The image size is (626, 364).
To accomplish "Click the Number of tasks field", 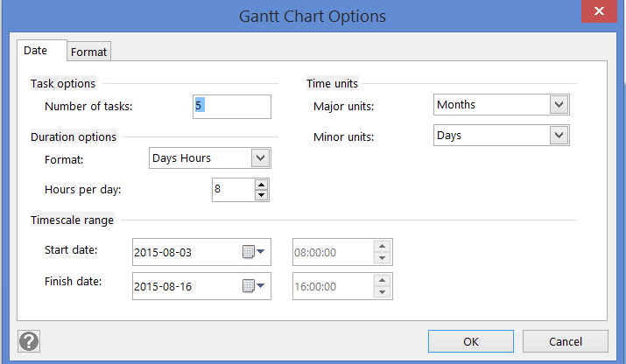I will tap(231, 107).
